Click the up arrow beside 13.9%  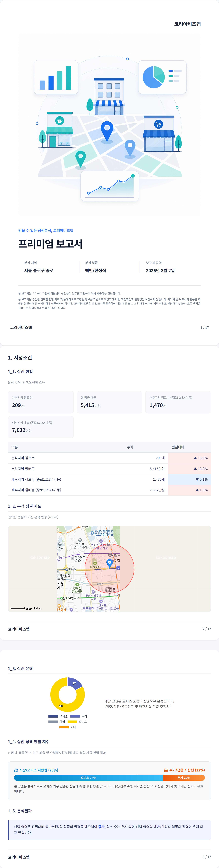pos(195,469)
